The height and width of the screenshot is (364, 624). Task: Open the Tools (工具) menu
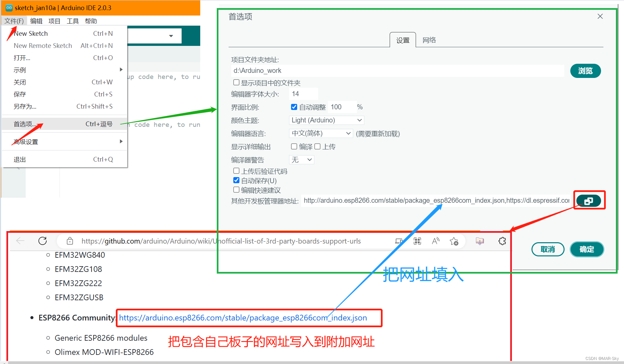73,21
